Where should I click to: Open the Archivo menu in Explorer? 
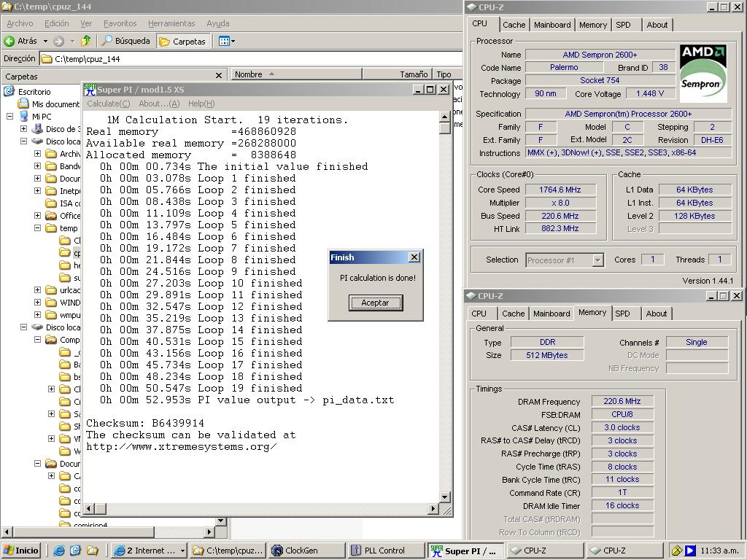tap(20, 23)
